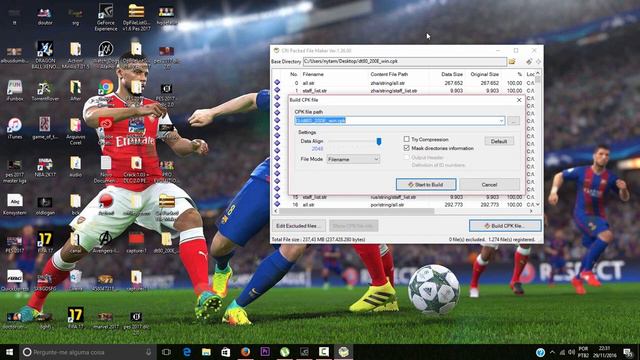Click the Content File Path column header
The image size is (640, 360).
tap(389, 74)
